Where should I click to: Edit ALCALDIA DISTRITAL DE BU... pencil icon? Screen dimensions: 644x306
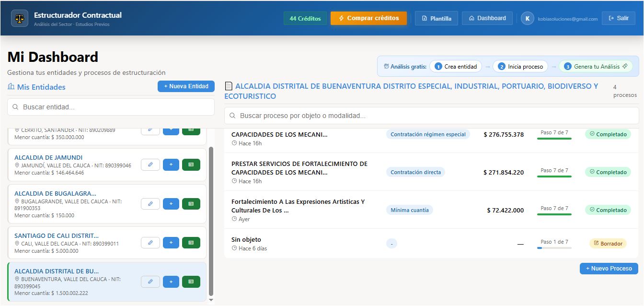[150, 282]
